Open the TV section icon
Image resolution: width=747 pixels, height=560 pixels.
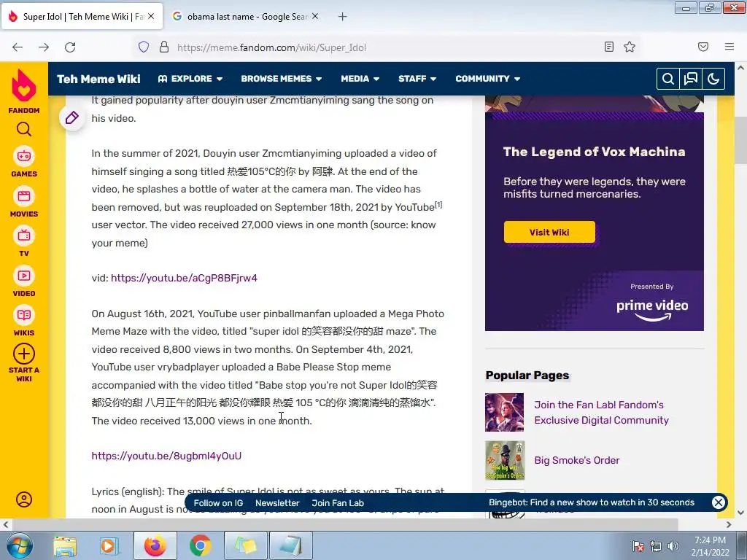24,236
